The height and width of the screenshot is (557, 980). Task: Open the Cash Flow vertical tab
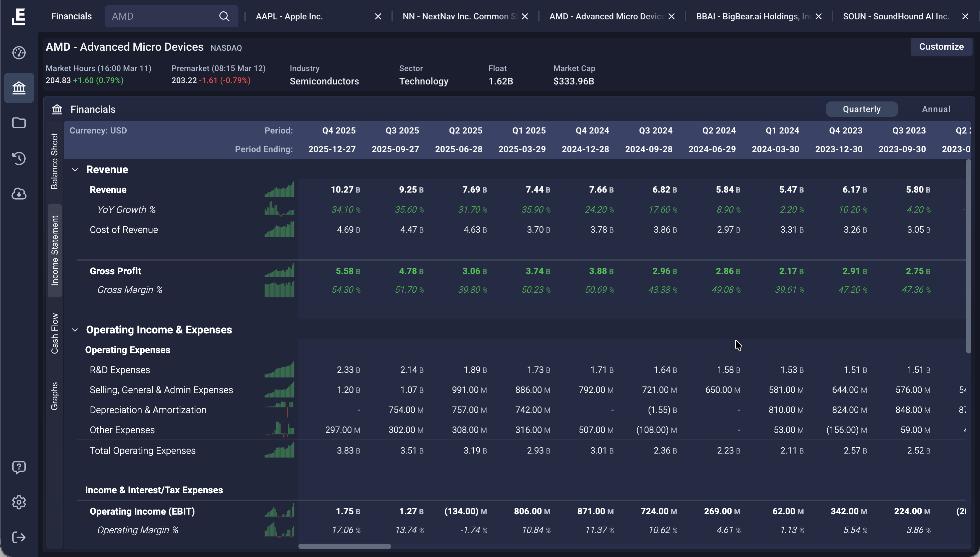[x=55, y=333]
